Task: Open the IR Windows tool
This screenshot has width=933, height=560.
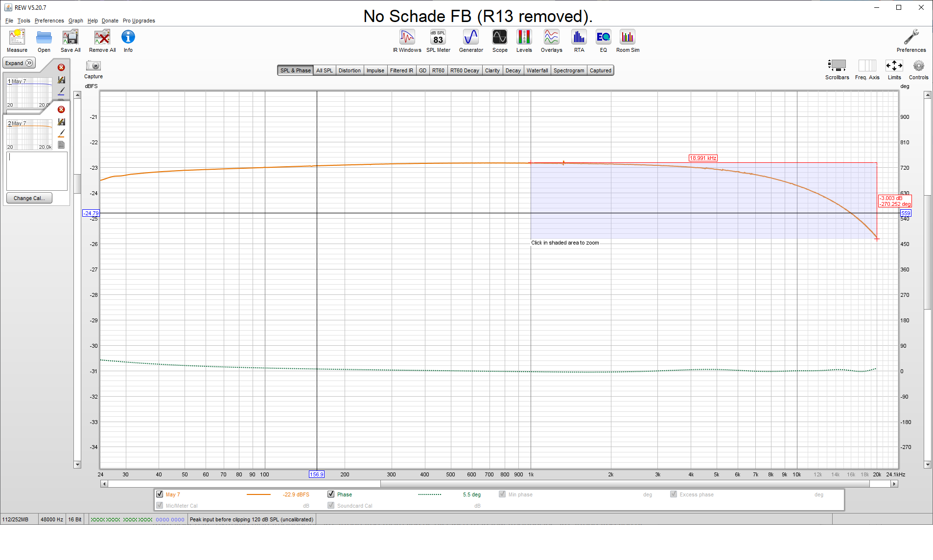Action: [407, 37]
